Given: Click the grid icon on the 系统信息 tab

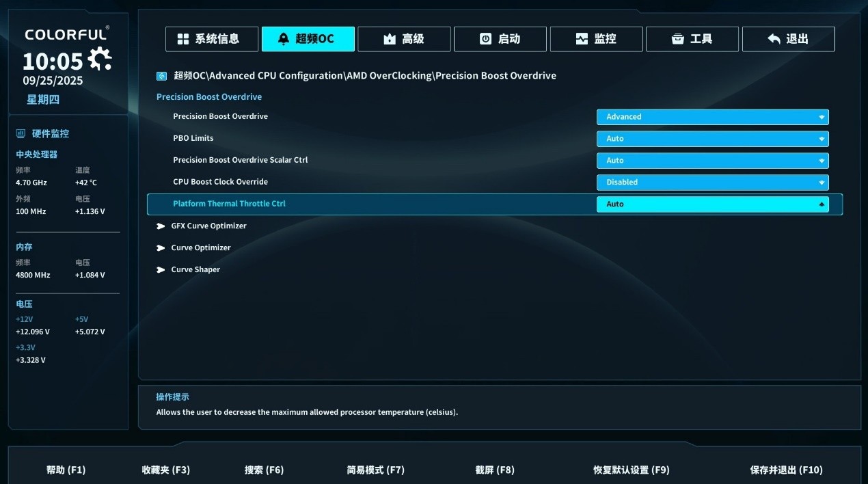Looking at the screenshot, I should click(x=183, y=39).
